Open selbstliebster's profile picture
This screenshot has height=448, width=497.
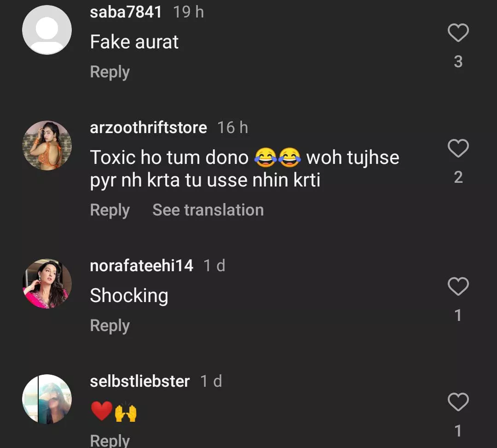tap(47, 399)
